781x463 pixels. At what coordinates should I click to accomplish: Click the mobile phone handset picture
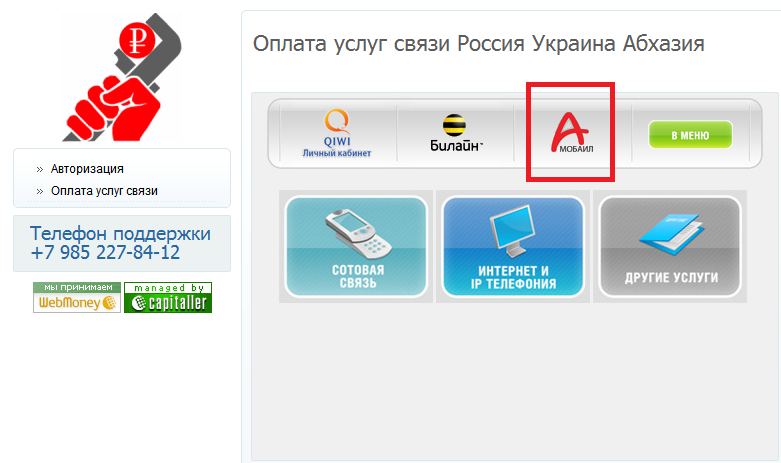358,233
